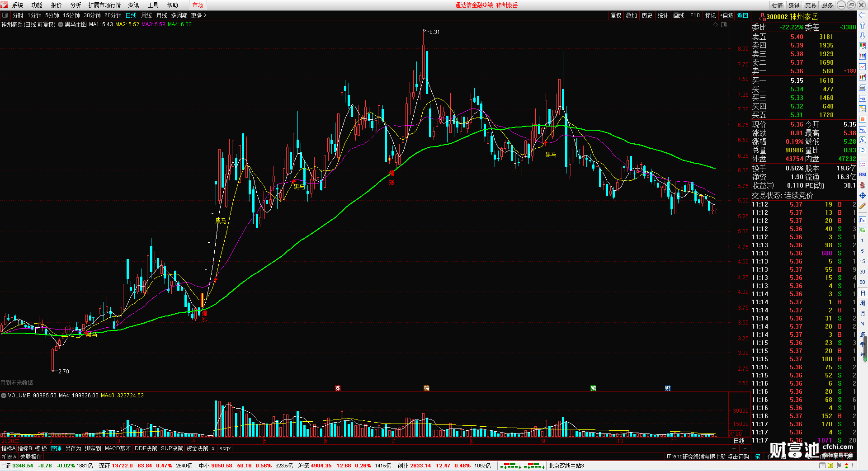Click the 行情 button at top right
868x471 pixels.
coord(778,5)
